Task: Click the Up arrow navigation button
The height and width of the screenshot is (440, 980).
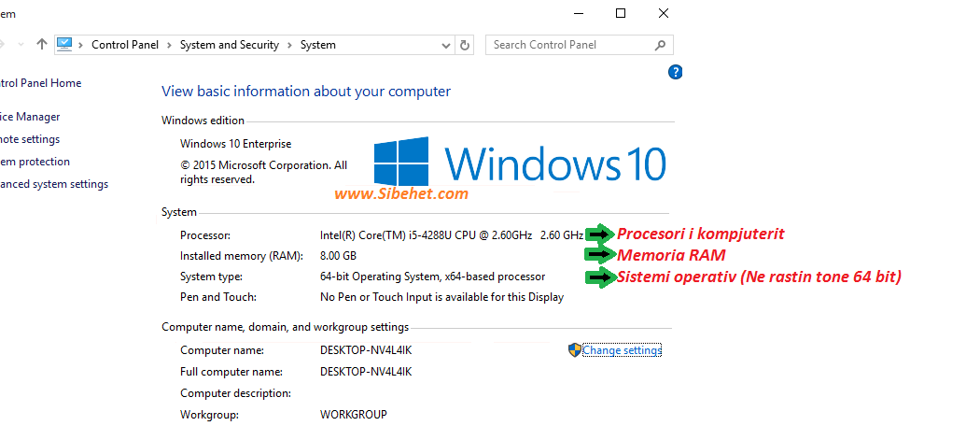Action: 42,45
